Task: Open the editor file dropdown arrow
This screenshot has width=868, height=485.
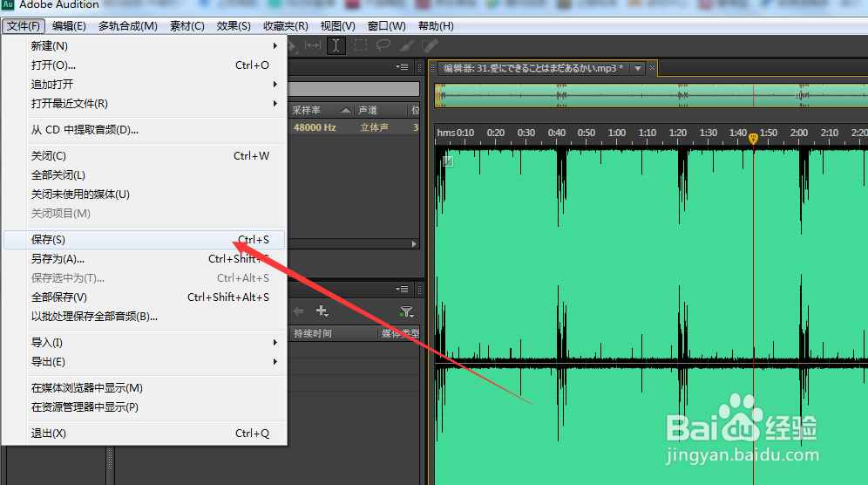Action: 638,68
